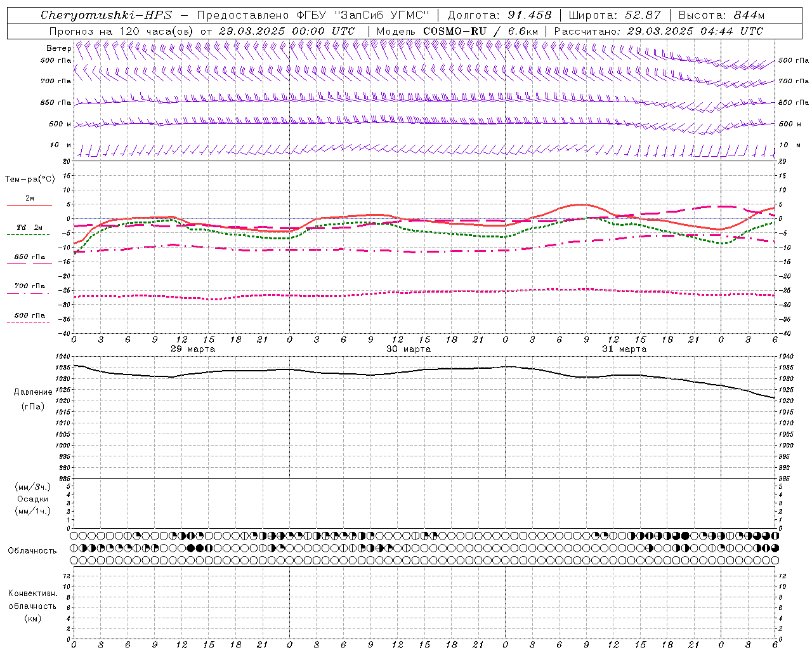The image size is (812, 650).
Task: Click the station title Cheryomushki-HPS
Action: [x=106, y=15]
